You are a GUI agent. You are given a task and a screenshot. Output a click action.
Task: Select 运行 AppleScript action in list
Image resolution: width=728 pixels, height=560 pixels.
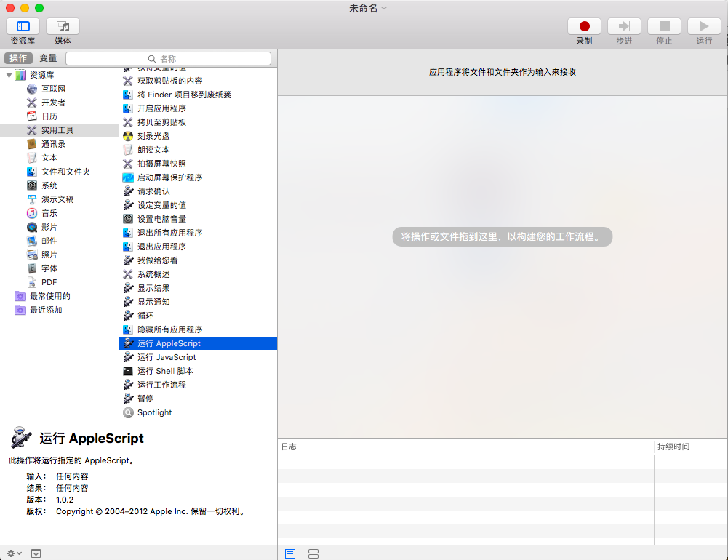click(x=199, y=343)
